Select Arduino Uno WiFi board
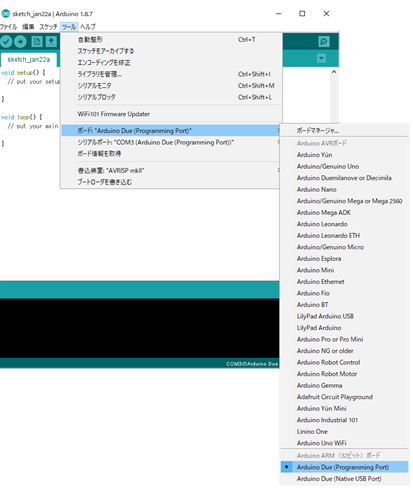The width and height of the screenshot is (413, 488). click(x=344, y=443)
